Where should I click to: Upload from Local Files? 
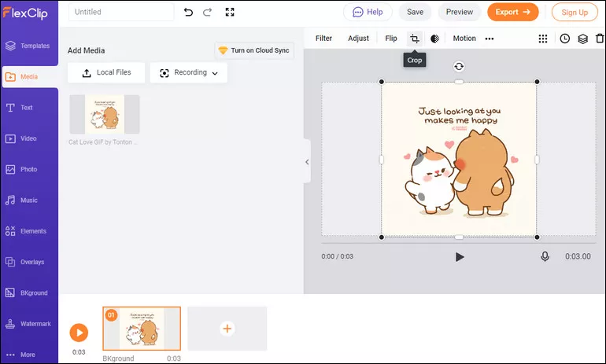point(106,72)
